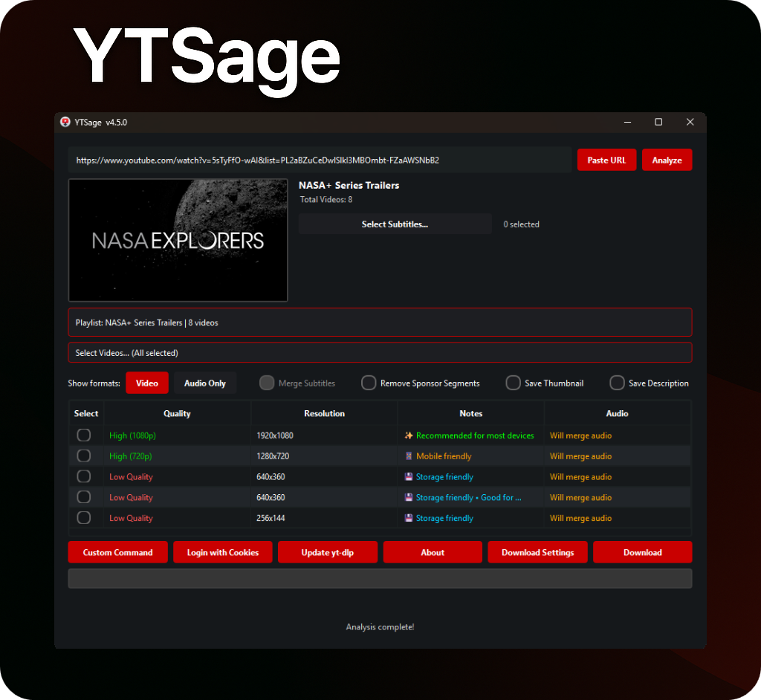Click floppy disk icon in first 640x360 row
Image resolution: width=761 pixels, height=700 pixels.
[409, 477]
